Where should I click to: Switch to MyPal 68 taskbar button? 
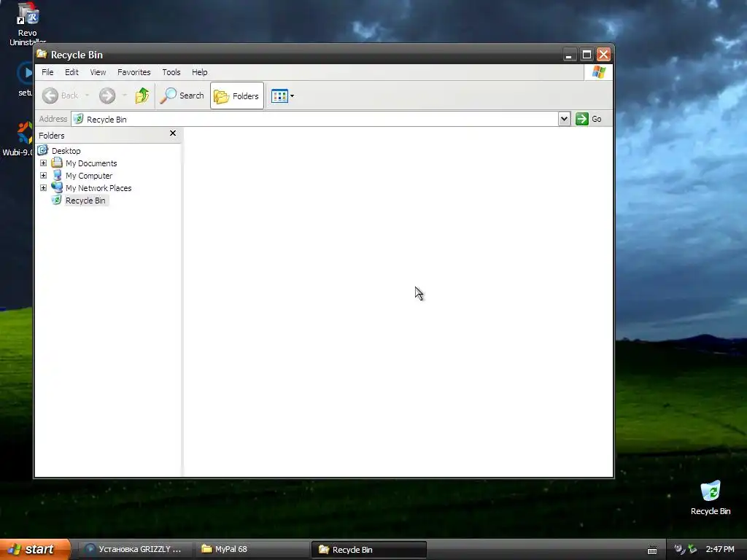click(252, 549)
